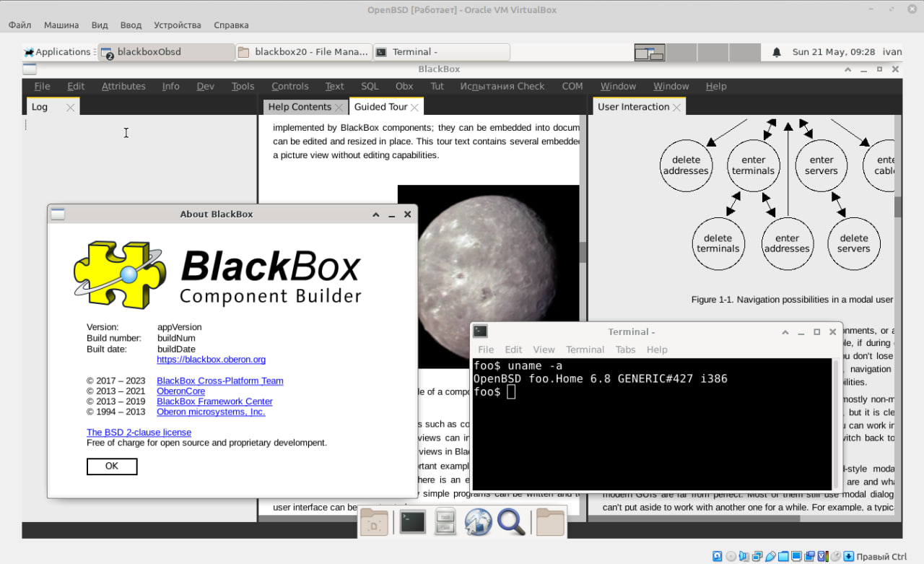This screenshot has height=564, width=924.
Task: Open the Attributes menu in BlackBox
Action: tap(123, 86)
